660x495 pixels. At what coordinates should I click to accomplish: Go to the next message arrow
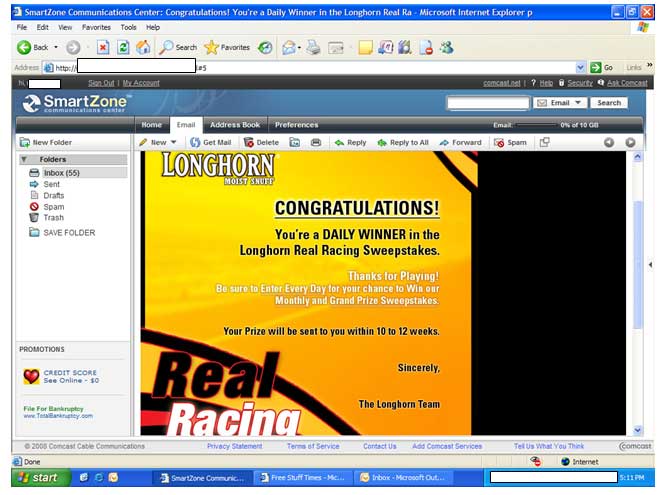tap(630, 143)
